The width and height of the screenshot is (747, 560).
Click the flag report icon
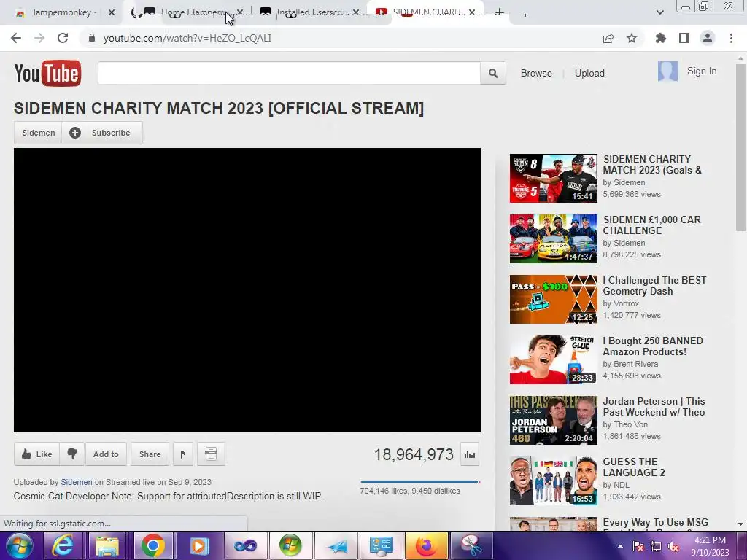pos(183,454)
